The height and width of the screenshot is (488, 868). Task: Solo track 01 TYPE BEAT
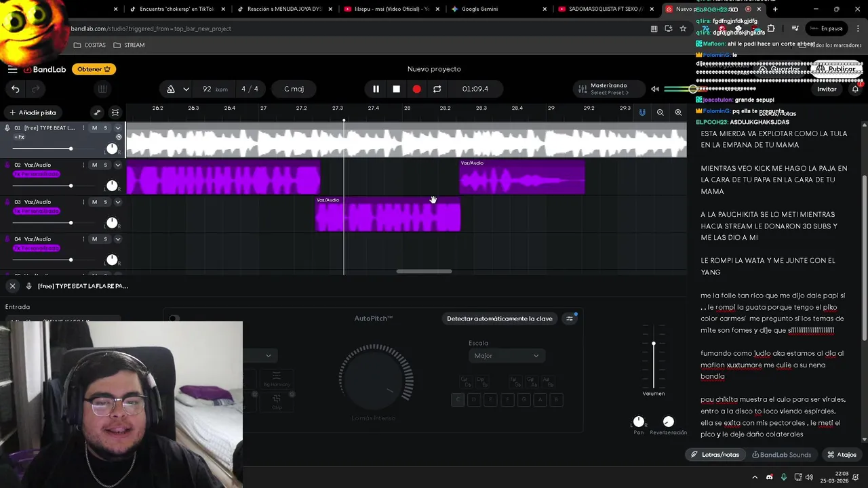tap(105, 128)
